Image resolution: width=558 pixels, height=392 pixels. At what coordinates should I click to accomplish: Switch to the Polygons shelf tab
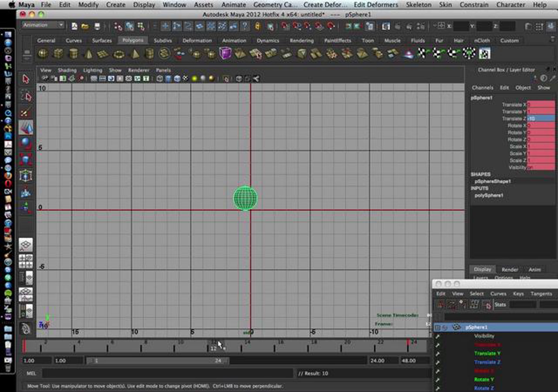[133, 40]
